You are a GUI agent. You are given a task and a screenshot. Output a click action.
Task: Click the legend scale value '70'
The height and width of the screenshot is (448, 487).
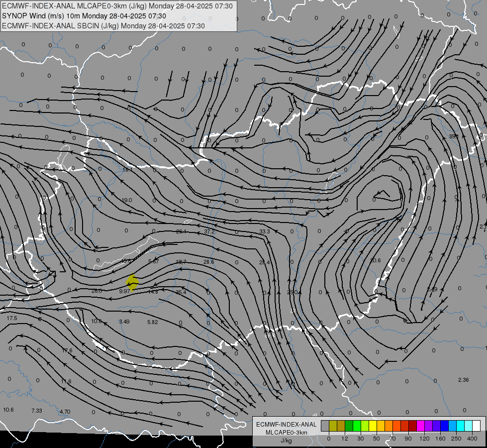click(x=392, y=439)
